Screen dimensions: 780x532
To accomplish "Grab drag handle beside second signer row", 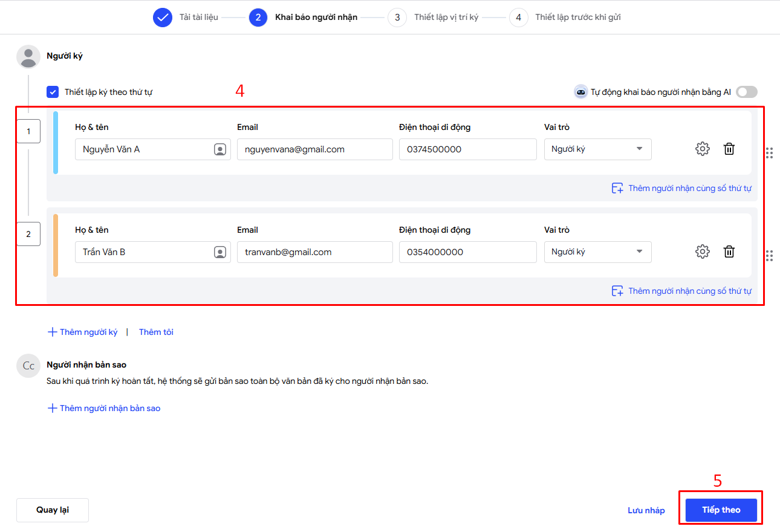I will [769, 256].
